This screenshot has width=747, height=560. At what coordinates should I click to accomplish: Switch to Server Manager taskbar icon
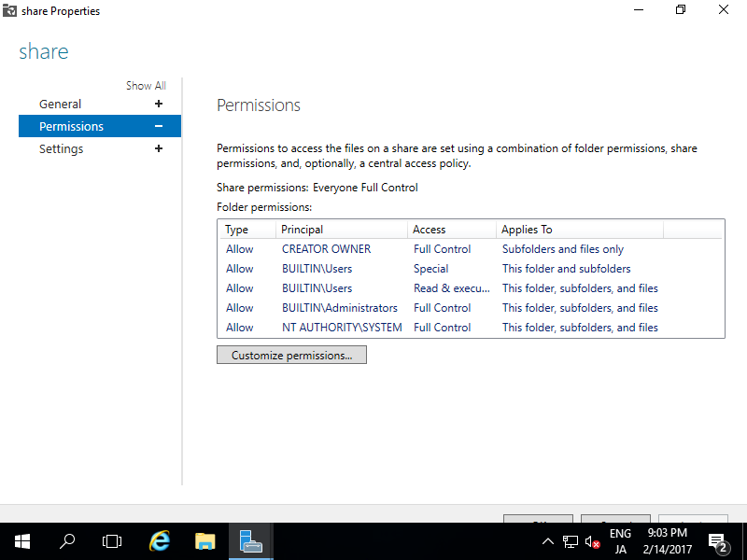pyautogui.click(x=251, y=541)
